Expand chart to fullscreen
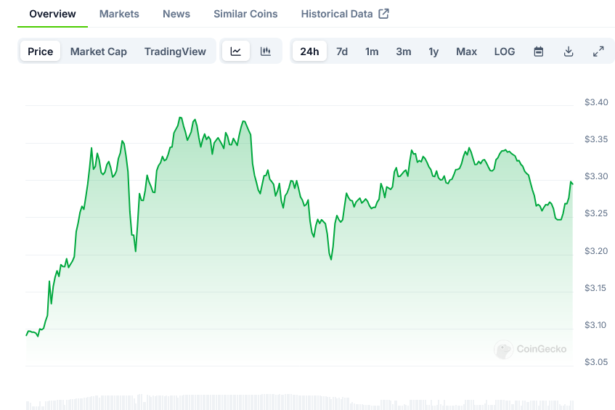This screenshot has height=410, width=615. [598, 52]
